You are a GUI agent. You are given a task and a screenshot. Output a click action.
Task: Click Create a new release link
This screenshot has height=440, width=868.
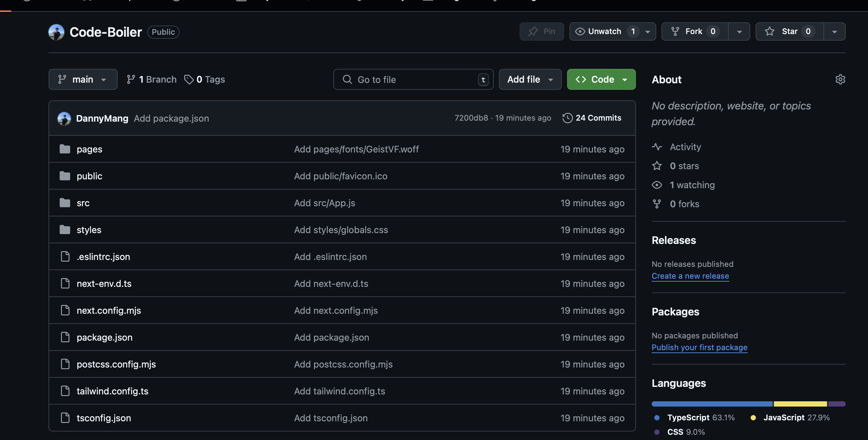click(x=690, y=276)
